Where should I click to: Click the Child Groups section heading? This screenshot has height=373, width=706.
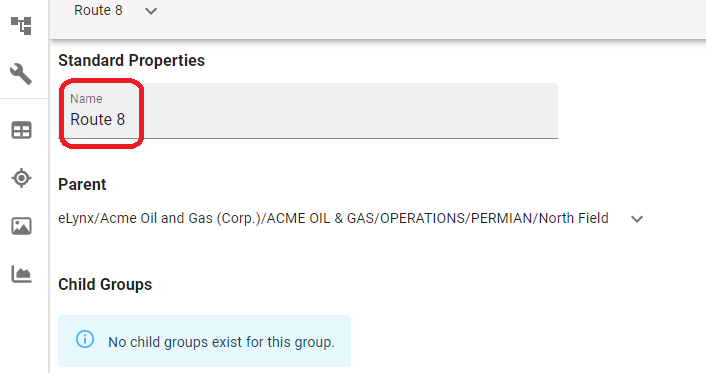click(x=105, y=284)
